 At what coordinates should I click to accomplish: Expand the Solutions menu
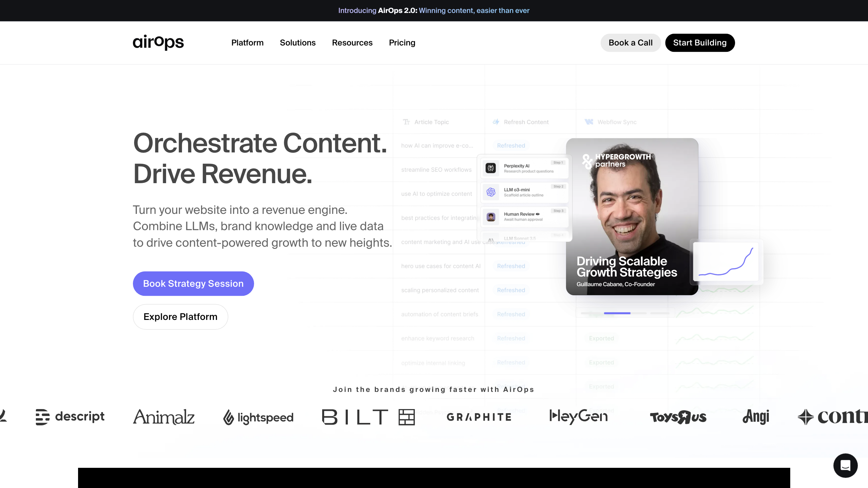coord(297,43)
